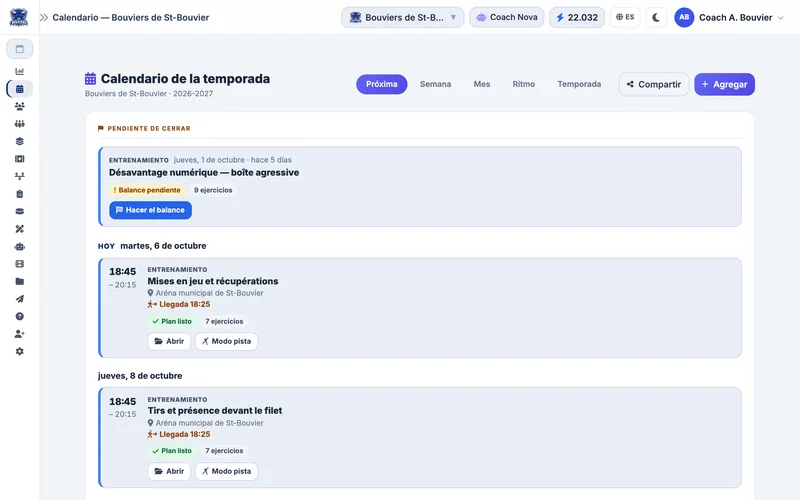The image size is (800, 500).
Task: Open the help question-mark icon in sidebar
Action: coord(19,316)
